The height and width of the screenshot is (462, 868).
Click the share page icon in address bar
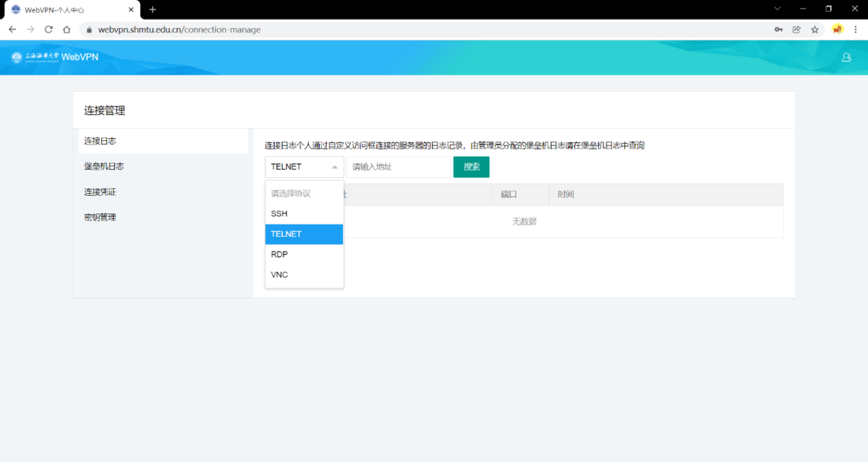click(x=796, y=30)
